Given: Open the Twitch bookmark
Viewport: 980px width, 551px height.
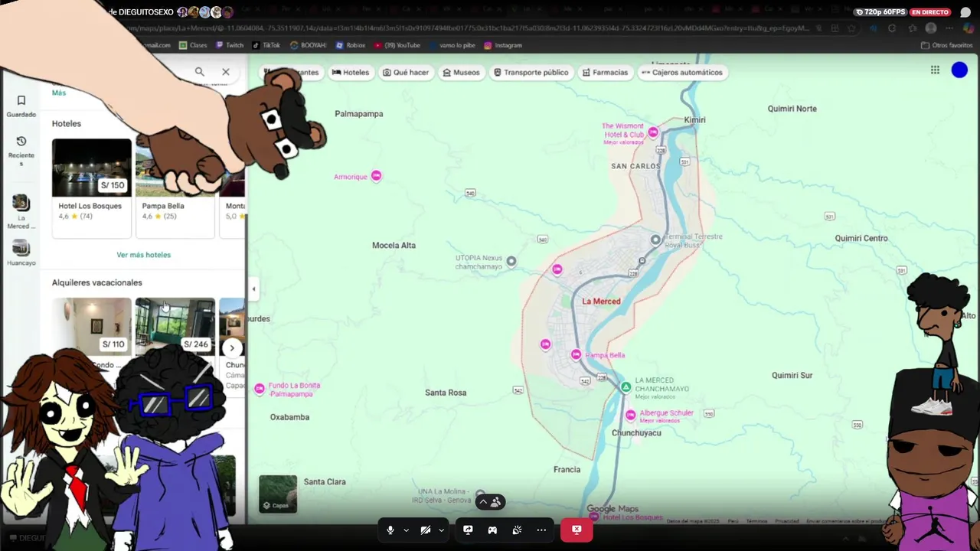Looking at the screenshot, I should click(228, 45).
